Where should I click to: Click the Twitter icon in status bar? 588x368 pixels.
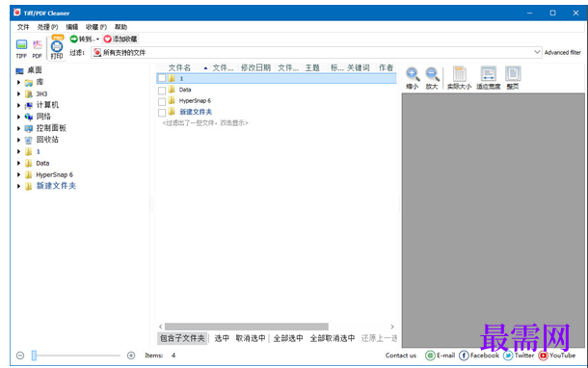[508, 355]
